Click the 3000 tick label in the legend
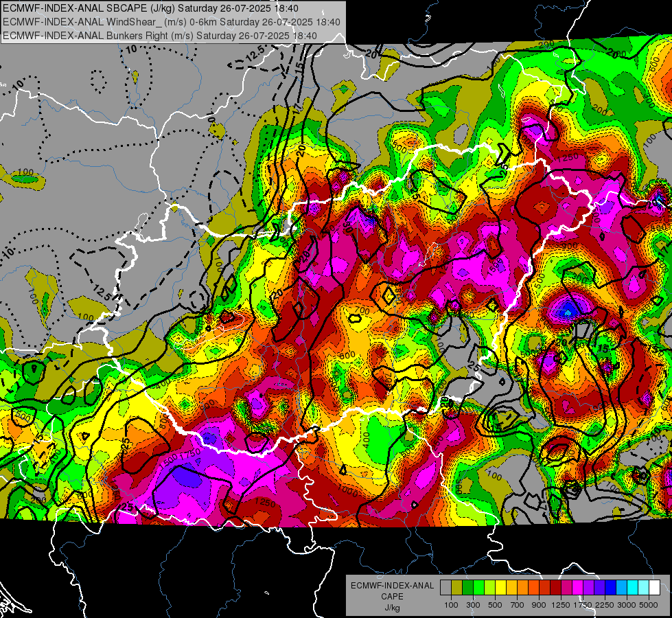Image resolution: width=672 pixels, height=618 pixels. 627,605
